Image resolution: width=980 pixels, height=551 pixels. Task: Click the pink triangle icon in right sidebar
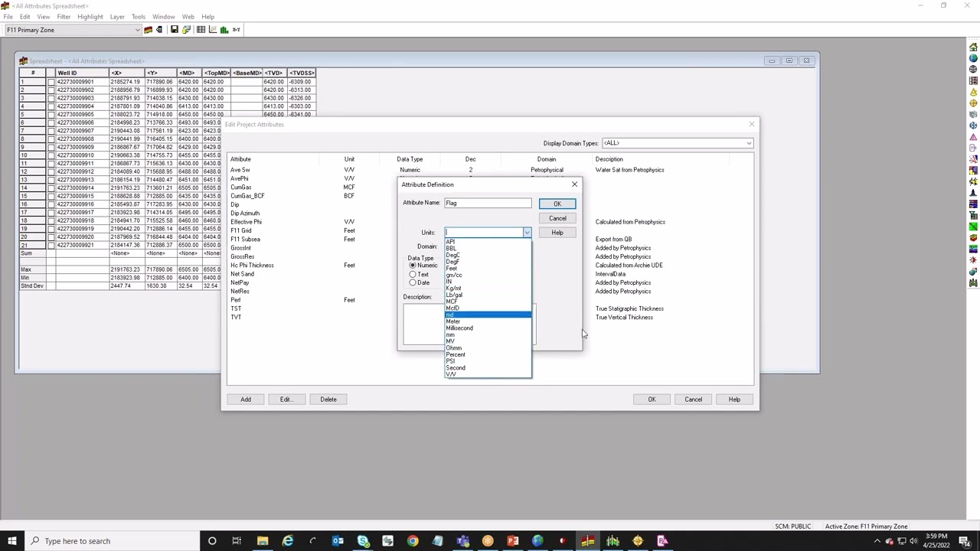click(x=973, y=137)
